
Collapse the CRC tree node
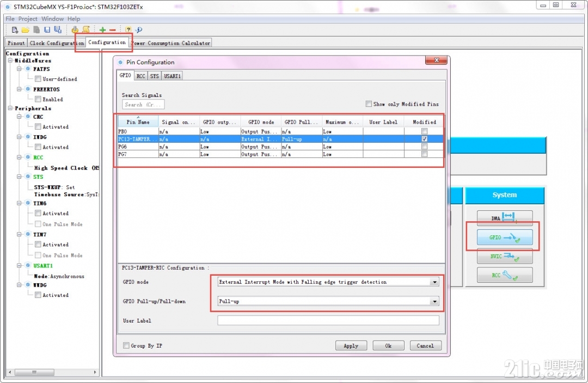[19, 117]
